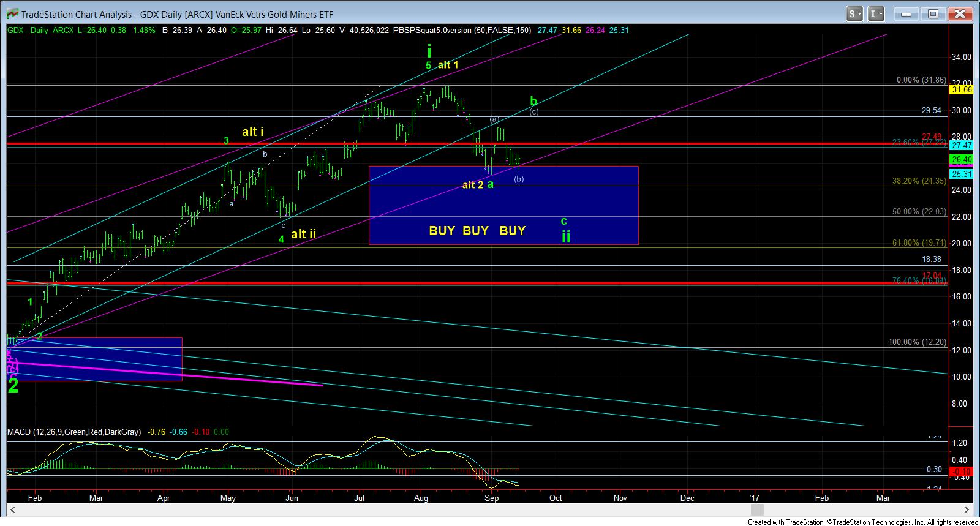The height and width of the screenshot is (526, 980).
Task: Click the '30.00' price axis label
Action: 962,110
